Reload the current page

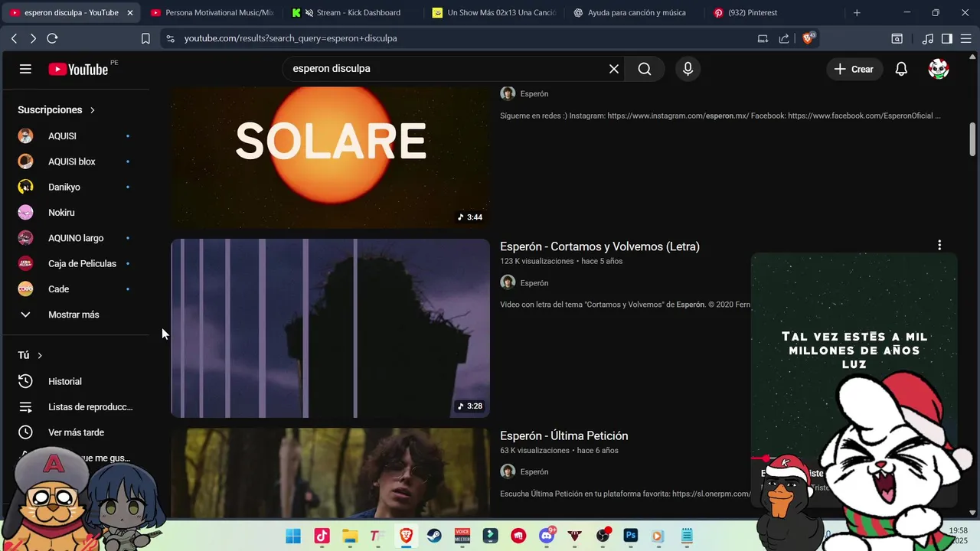[x=52, y=38]
